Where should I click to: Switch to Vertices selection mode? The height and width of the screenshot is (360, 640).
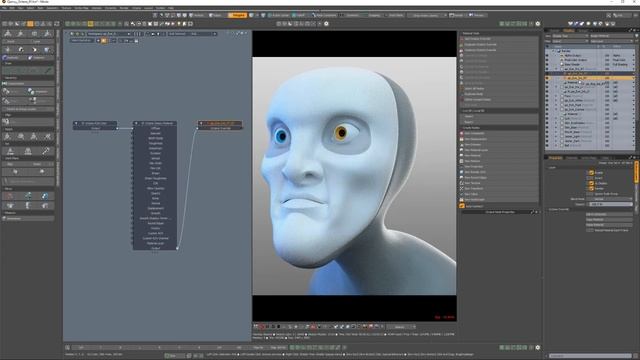point(198,15)
